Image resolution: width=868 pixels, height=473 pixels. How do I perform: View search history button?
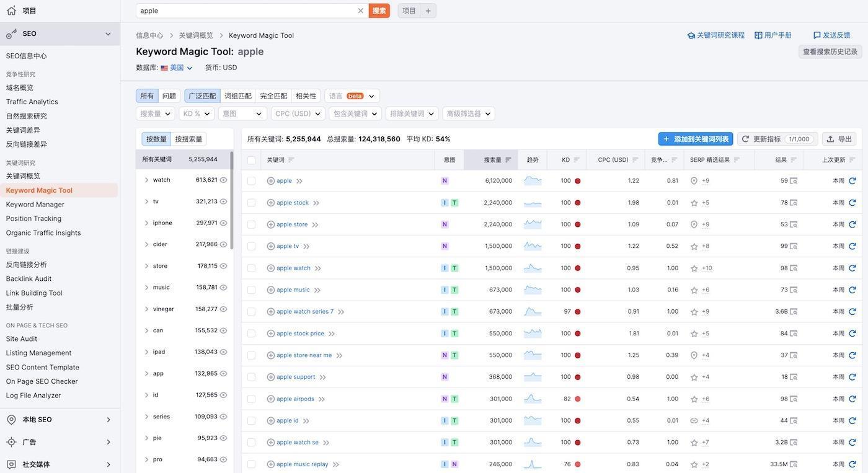click(x=830, y=52)
